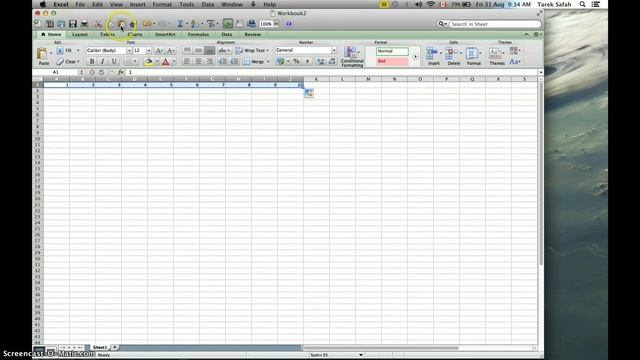Click the Percent style icon
Screen dimensions: 640x360
pos(296,62)
